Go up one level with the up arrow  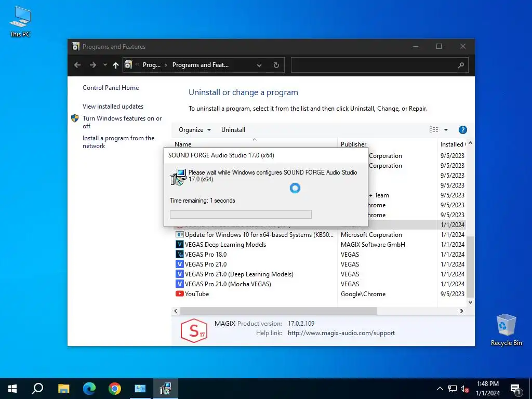coord(116,65)
